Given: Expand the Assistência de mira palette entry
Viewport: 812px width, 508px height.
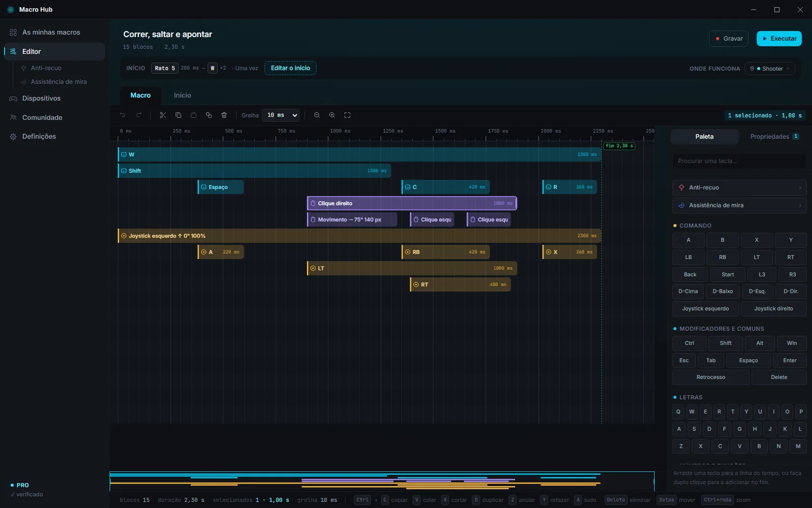Looking at the screenshot, I should [739, 205].
